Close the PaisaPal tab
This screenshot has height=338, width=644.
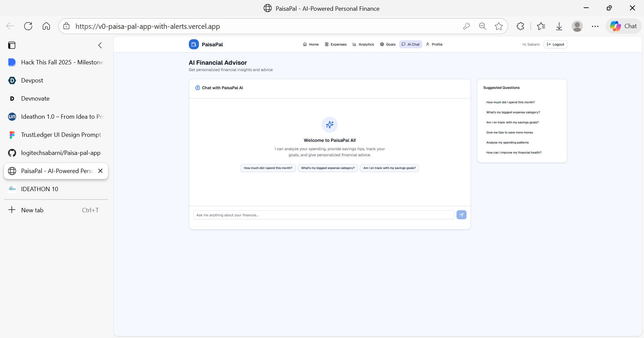coord(100,171)
